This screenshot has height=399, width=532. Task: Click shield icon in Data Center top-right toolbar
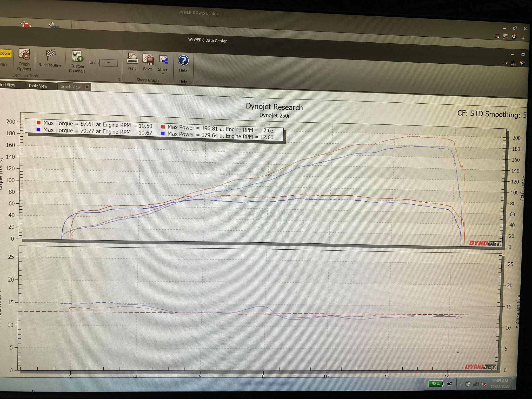click(522, 63)
